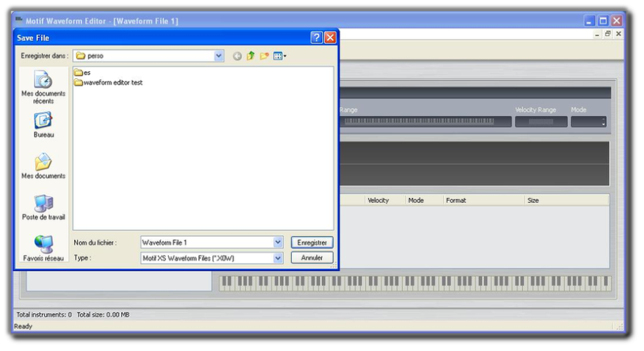Screen dimensions: 644x351
Task: Go back to previous folder
Action: pyautogui.click(x=237, y=56)
